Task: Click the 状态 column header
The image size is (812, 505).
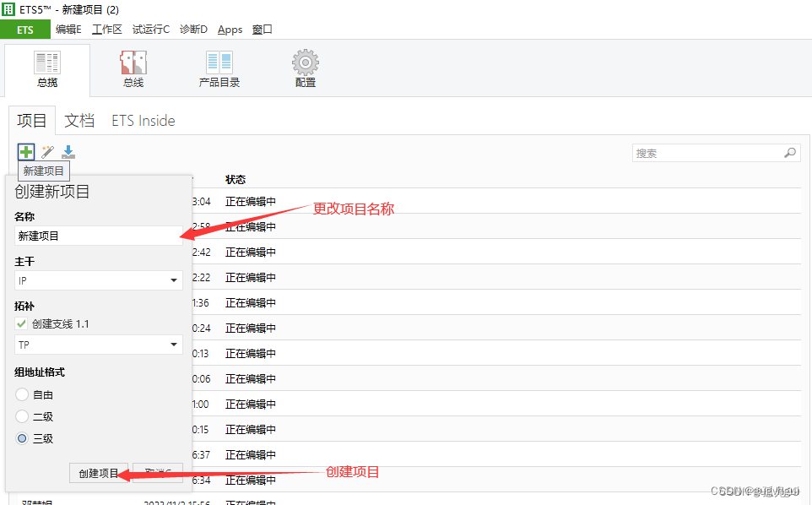Action: coord(235,180)
